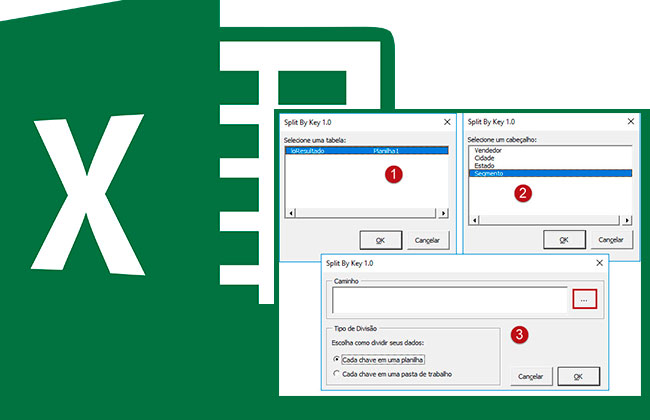650x420 pixels.
Task: Close the 'Selecione um cabeçalho' dialog
Action: click(x=631, y=121)
